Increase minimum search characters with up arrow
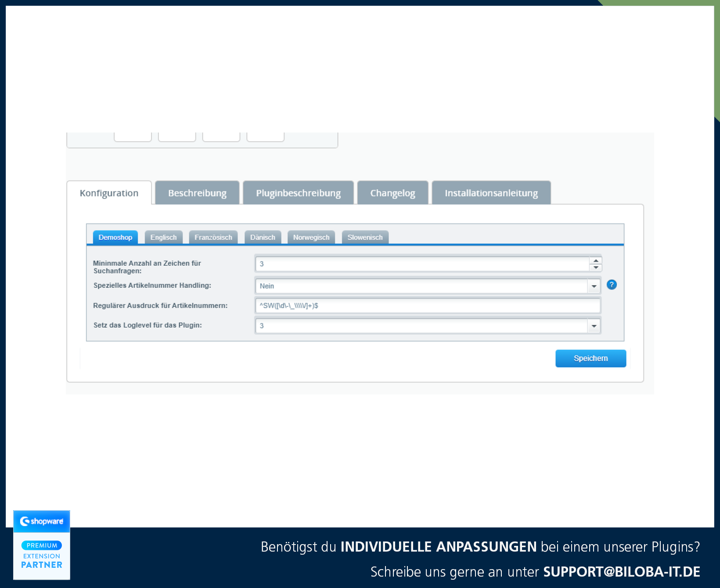Image resolution: width=720 pixels, height=588 pixels. click(596, 261)
